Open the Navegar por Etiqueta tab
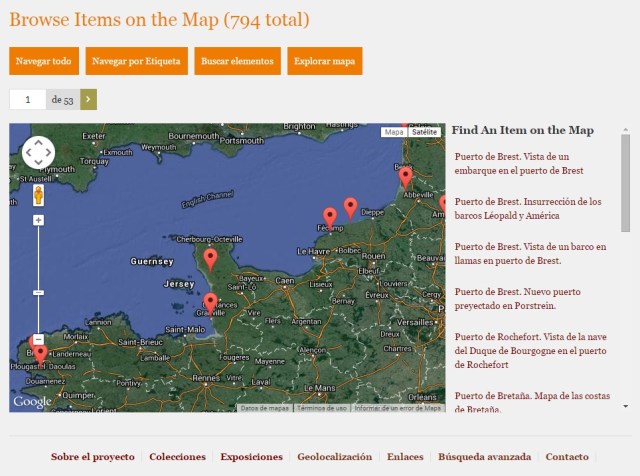The width and height of the screenshot is (640, 476). [x=136, y=61]
